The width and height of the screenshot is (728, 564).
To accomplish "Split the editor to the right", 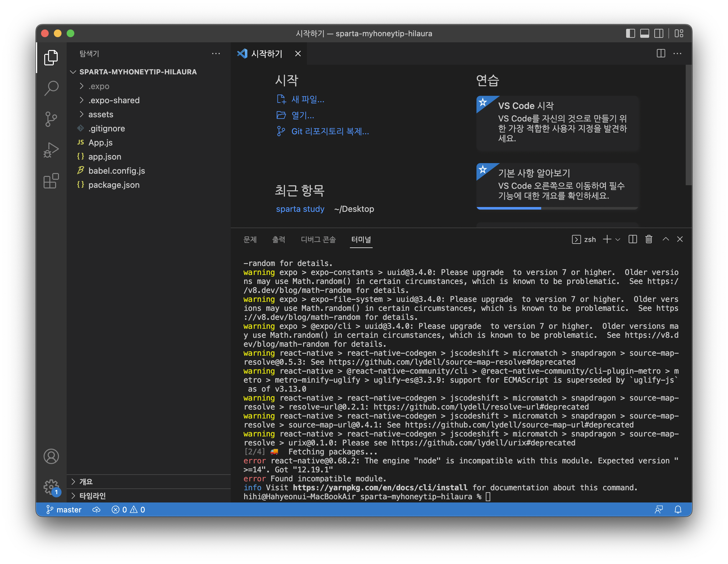I will [661, 54].
